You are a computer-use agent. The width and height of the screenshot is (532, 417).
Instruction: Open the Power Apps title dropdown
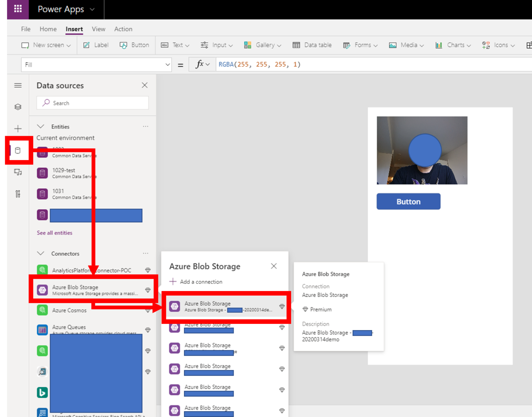point(66,9)
